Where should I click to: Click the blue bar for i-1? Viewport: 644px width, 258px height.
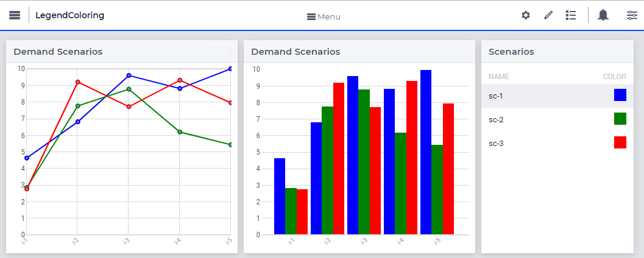(x=280, y=197)
